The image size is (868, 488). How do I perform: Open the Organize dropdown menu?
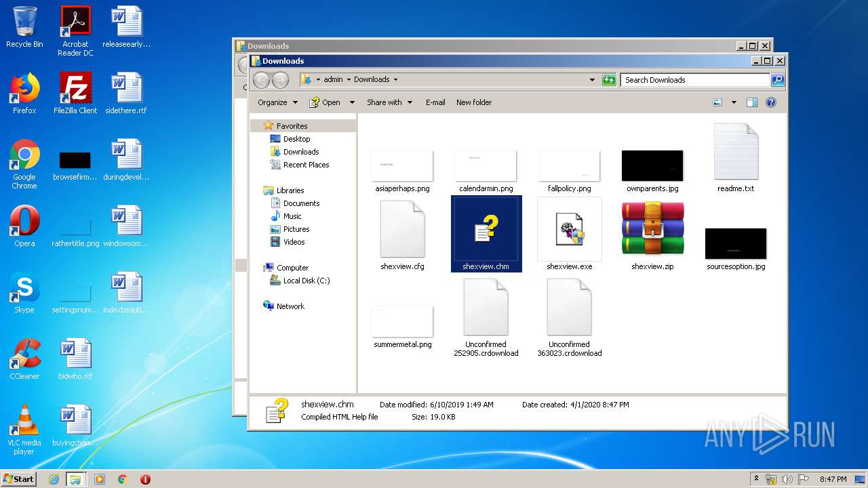point(277,102)
